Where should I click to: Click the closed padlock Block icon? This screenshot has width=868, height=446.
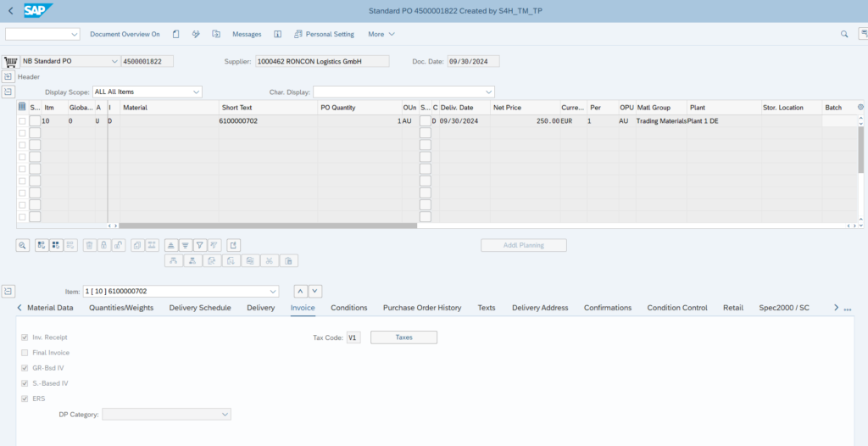point(104,245)
